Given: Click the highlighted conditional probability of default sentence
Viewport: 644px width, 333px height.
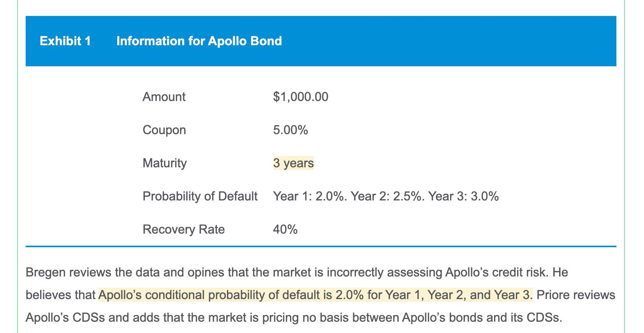Looking at the screenshot, I should click(x=315, y=295).
